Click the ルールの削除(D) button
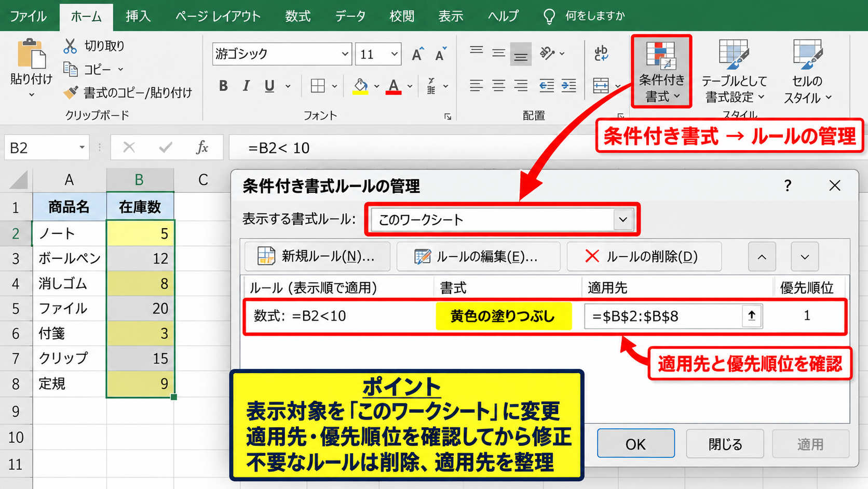Viewport: 868px width, 489px height. click(644, 256)
